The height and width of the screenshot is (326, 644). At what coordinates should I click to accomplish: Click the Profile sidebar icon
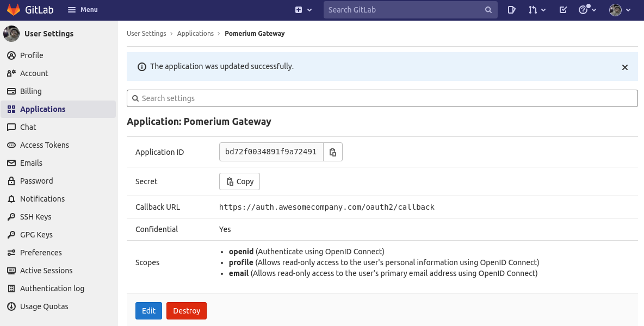pyautogui.click(x=11, y=55)
